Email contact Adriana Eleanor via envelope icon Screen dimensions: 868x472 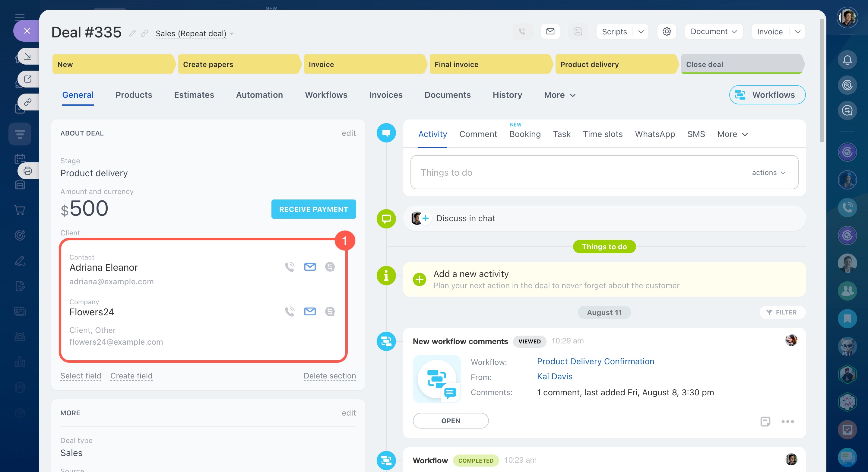(310, 267)
